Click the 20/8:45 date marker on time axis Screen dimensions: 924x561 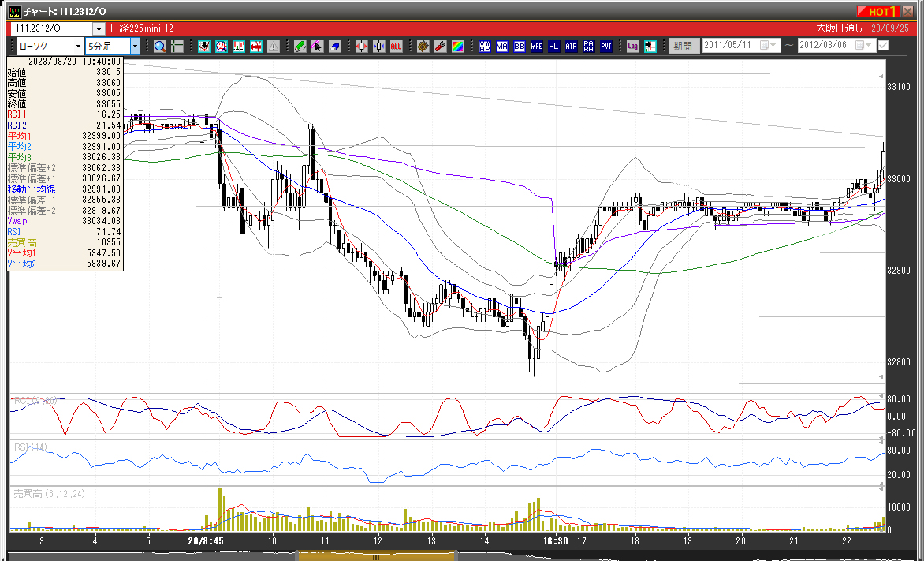[206, 541]
